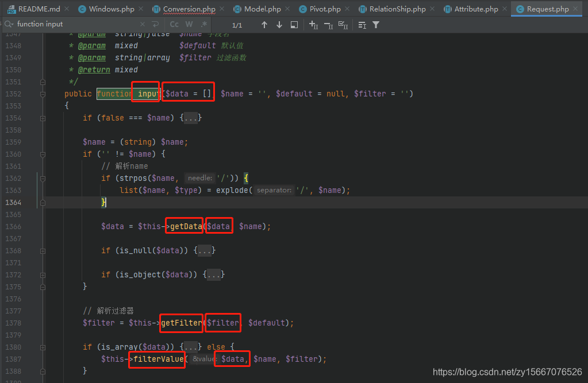
Task: Close the Attribute.php tab
Action: [505, 9]
